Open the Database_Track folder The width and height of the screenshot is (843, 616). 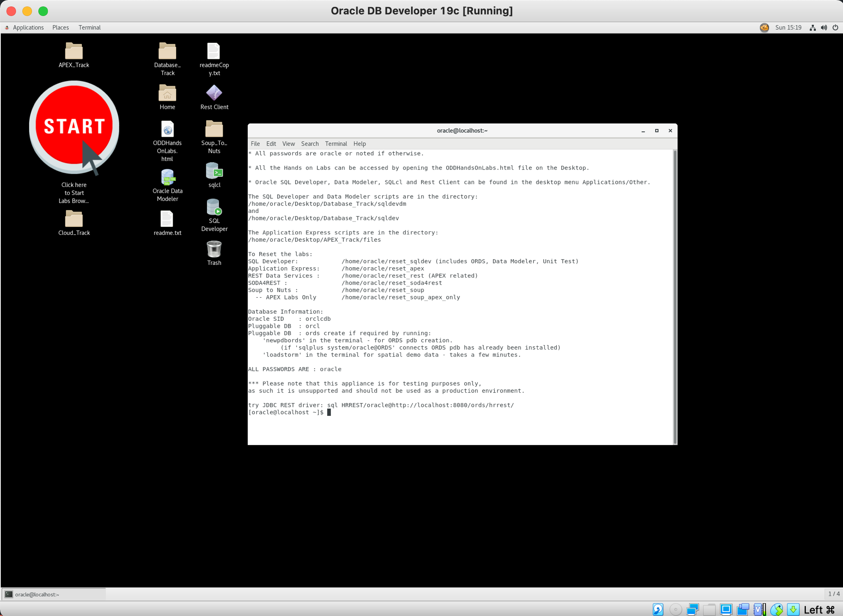click(167, 59)
